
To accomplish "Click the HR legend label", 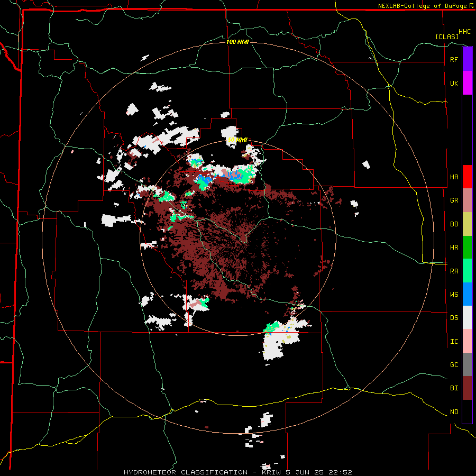I will pyautogui.click(x=454, y=248).
